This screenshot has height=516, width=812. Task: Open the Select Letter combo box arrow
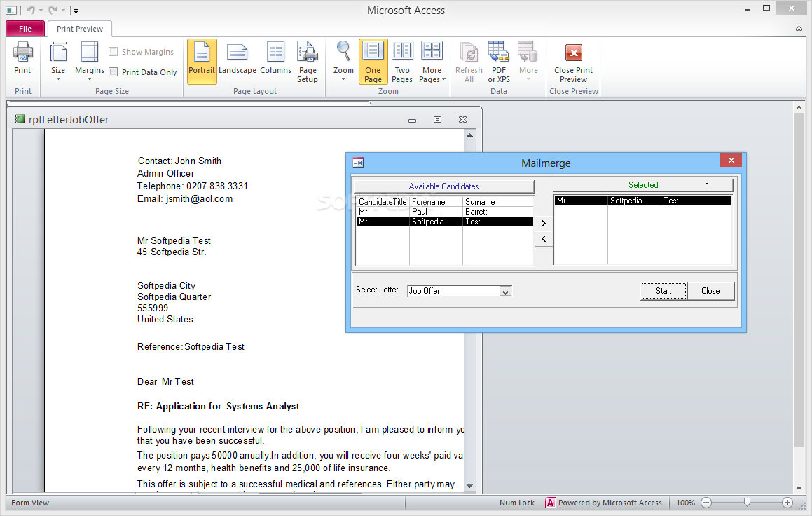[505, 292]
